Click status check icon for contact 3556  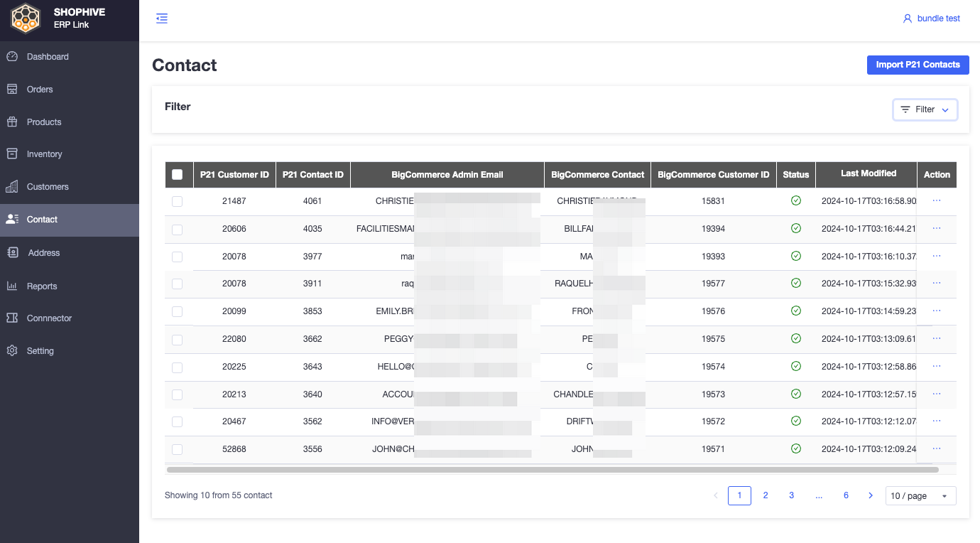[x=796, y=448]
